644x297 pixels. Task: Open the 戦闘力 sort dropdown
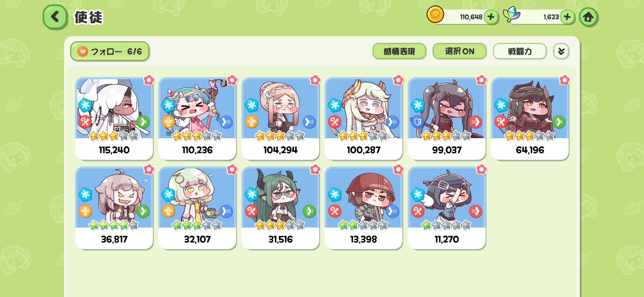click(x=520, y=51)
